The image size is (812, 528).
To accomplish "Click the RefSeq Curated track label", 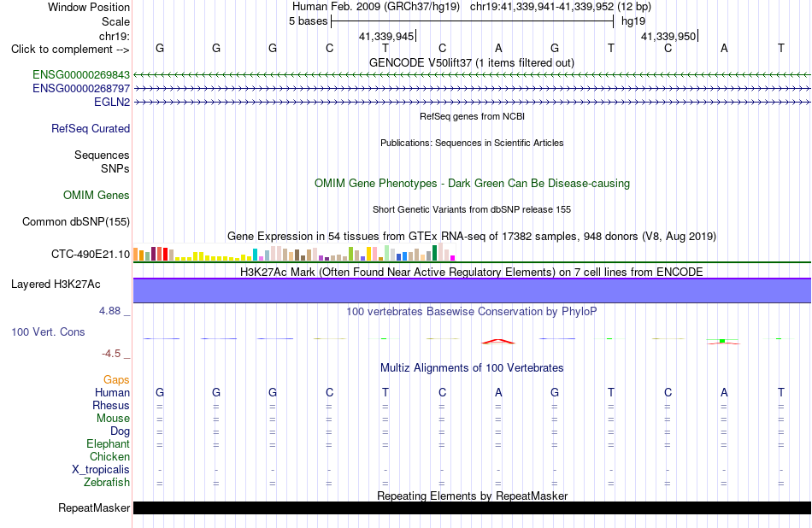I will (91, 128).
